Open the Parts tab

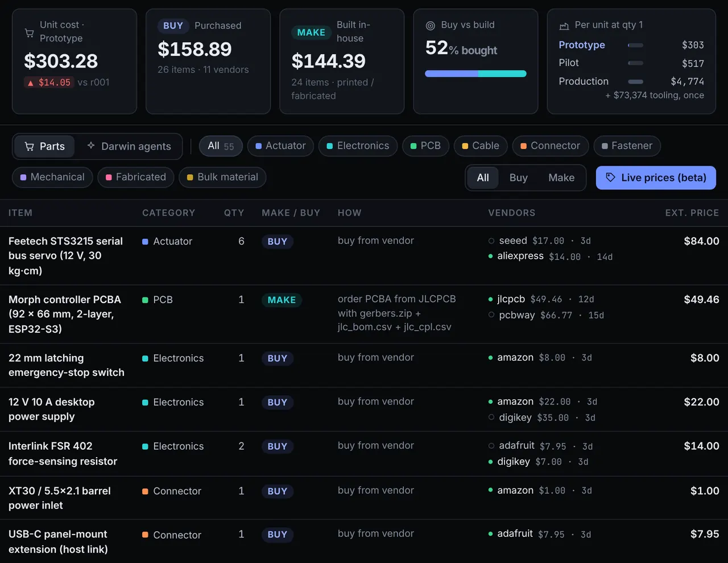click(45, 147)
